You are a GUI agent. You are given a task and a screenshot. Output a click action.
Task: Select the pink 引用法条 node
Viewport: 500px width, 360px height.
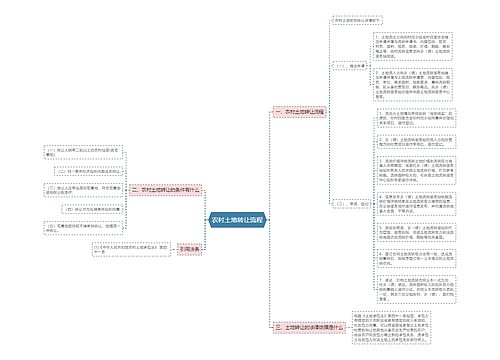click(x=189, y=249)
